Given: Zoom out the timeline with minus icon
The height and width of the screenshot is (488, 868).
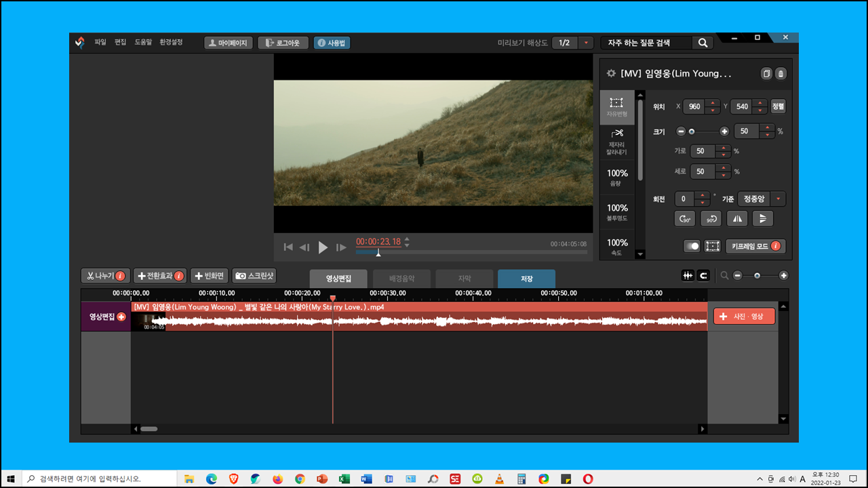Looking at the screenshot, I should coord(738,275).
